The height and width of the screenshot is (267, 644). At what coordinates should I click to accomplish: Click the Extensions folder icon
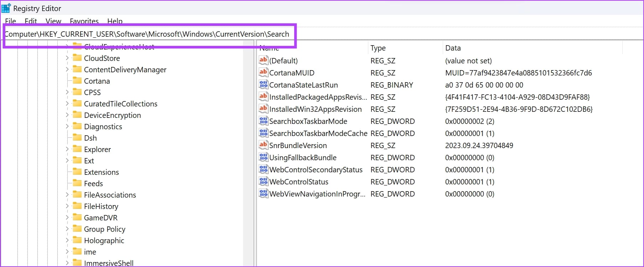tap(77, 172)
